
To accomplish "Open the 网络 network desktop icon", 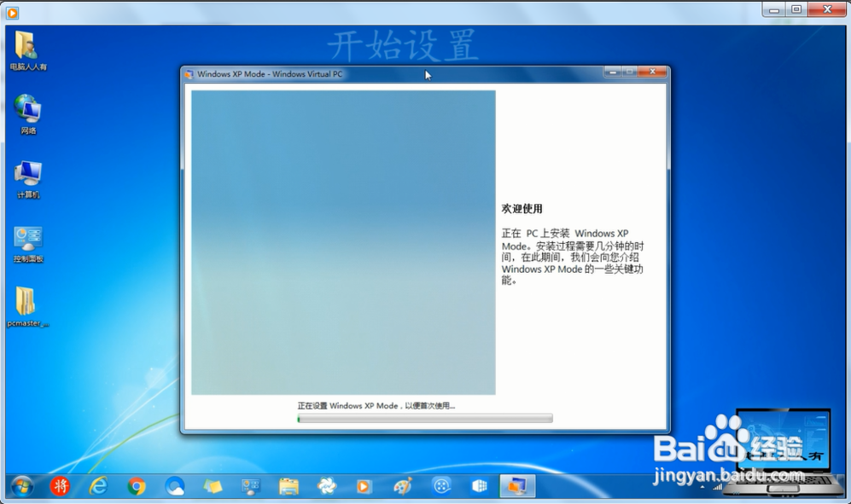I will [x=27, y=114].
